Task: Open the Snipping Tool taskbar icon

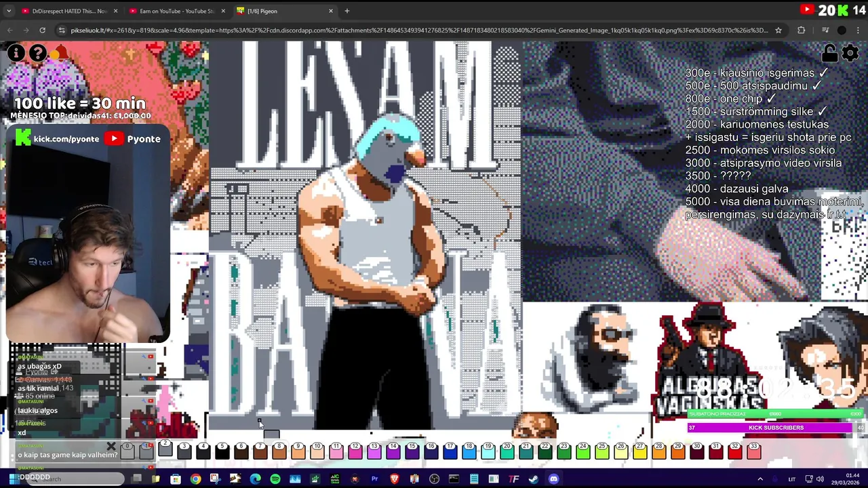Action: pyautogui.click(x=215, y=479)
